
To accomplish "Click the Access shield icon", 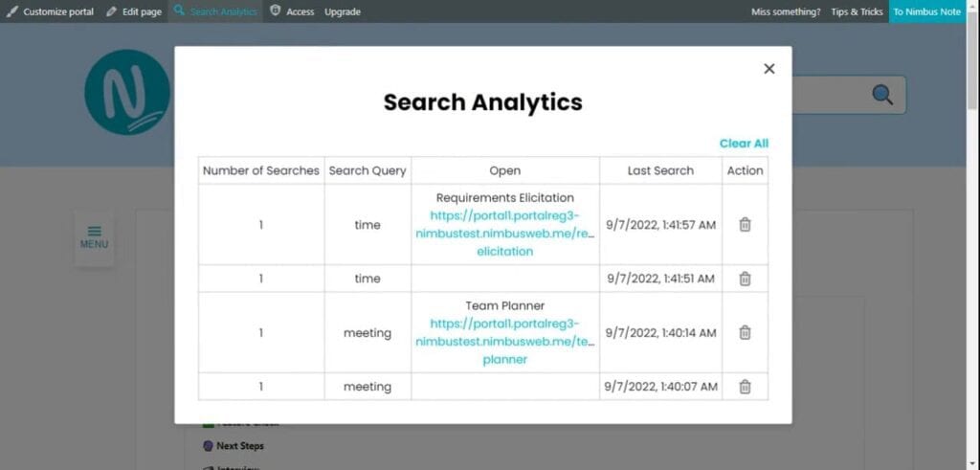I will pos(275,11).
